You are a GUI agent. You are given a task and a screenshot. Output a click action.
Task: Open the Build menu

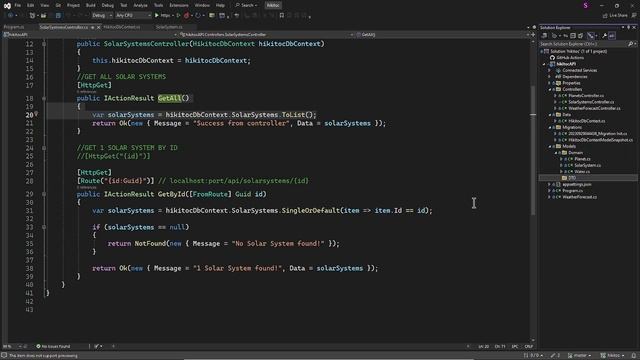(90, 5)
